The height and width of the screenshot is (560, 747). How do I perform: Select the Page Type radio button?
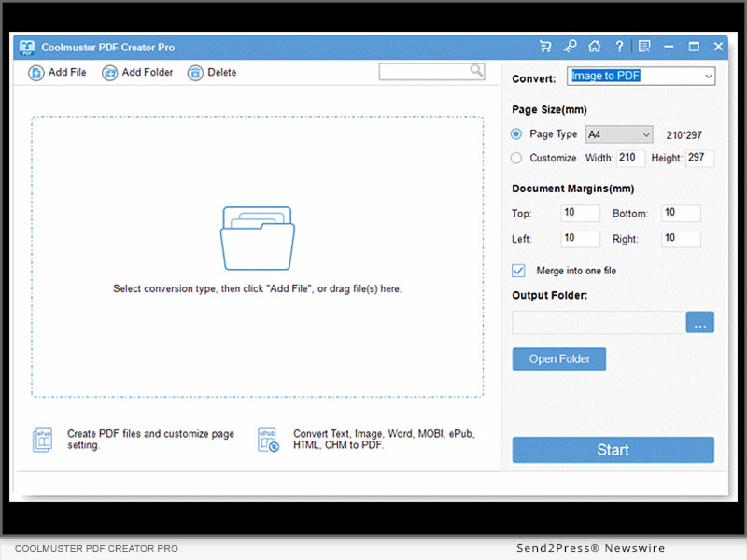coord(517,134)
